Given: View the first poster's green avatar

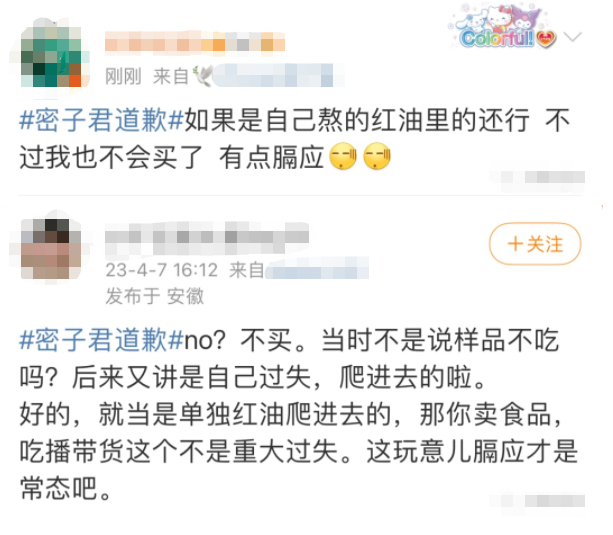Looking at the screenshot, I should coord(51,57).
